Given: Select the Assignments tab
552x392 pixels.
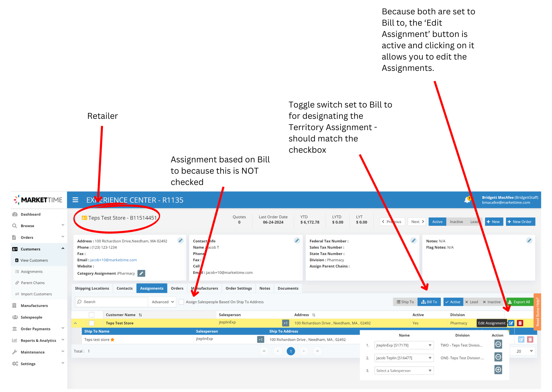Looking at the screenshot, I should pyautogui.click(x=152, y=288).
